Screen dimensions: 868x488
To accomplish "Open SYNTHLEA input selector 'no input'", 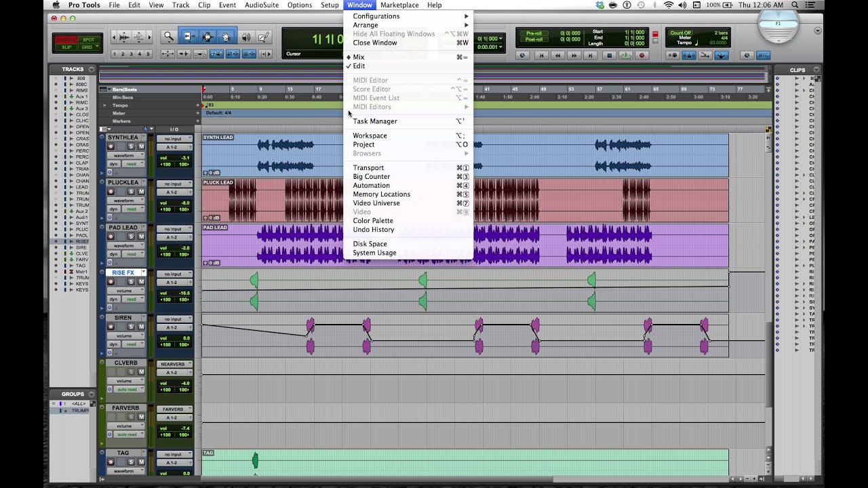I will (x=174, y=138).
